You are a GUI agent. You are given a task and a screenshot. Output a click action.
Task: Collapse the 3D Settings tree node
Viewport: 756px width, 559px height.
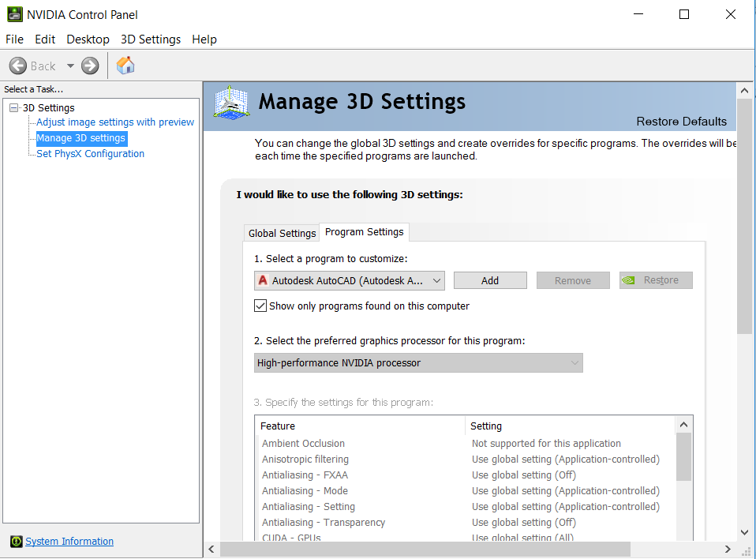[13, 108]
